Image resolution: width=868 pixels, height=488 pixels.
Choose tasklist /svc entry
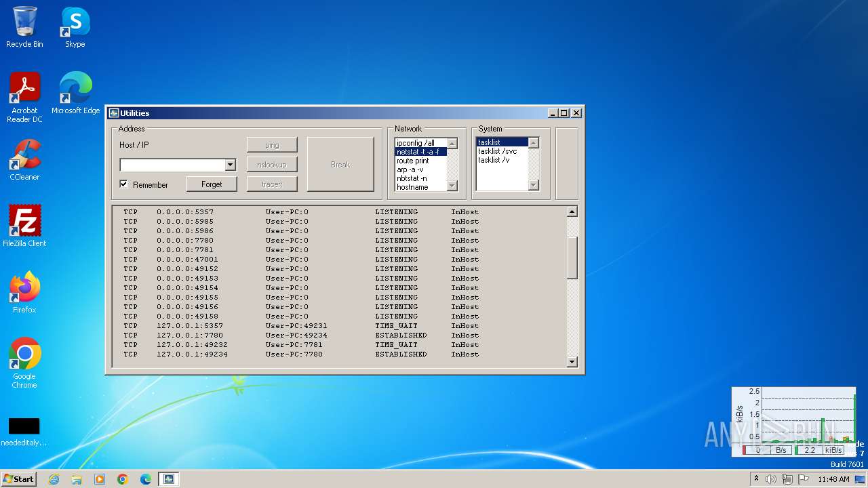[x=502, y=151]
